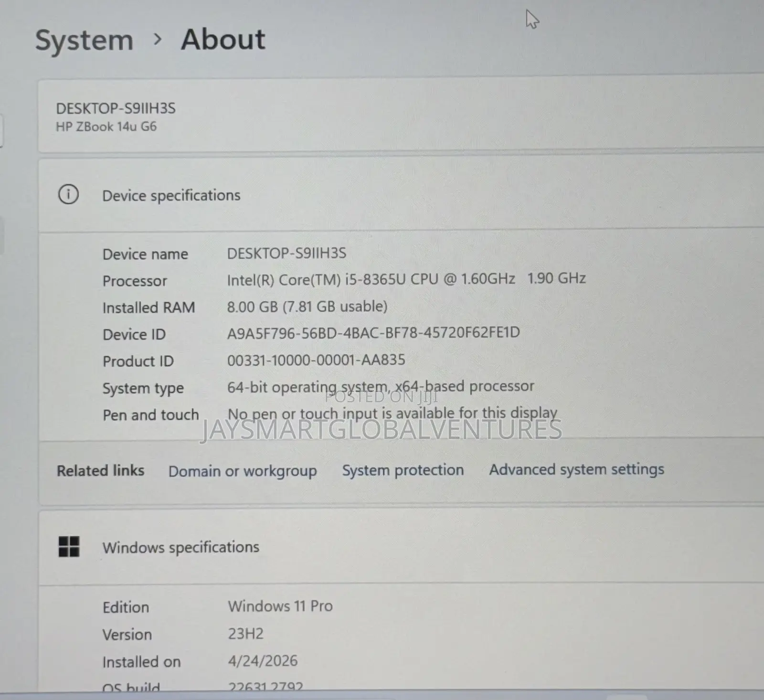Click the breadcrumb chevron between System and About
Screen dimensions: 764x700
coord(158,40)
